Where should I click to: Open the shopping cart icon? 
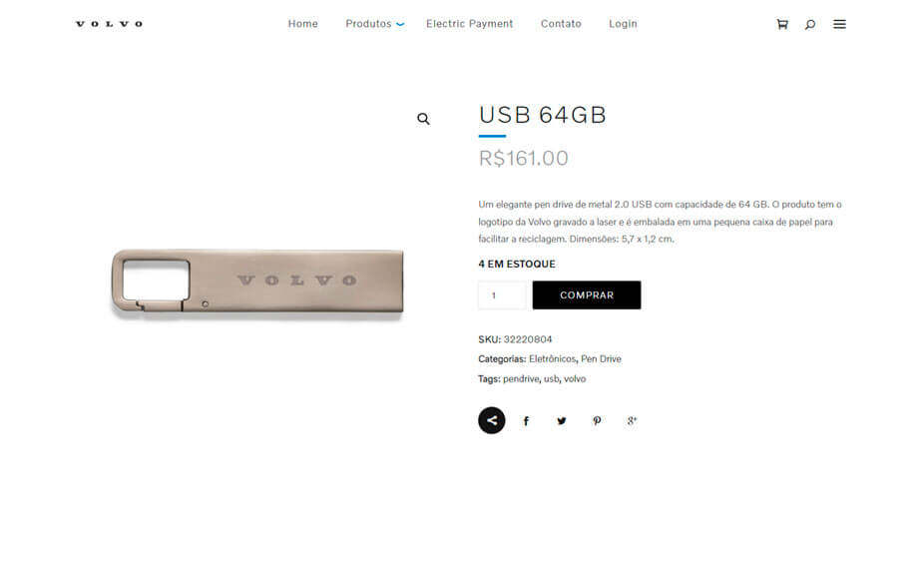pos(782,24)
